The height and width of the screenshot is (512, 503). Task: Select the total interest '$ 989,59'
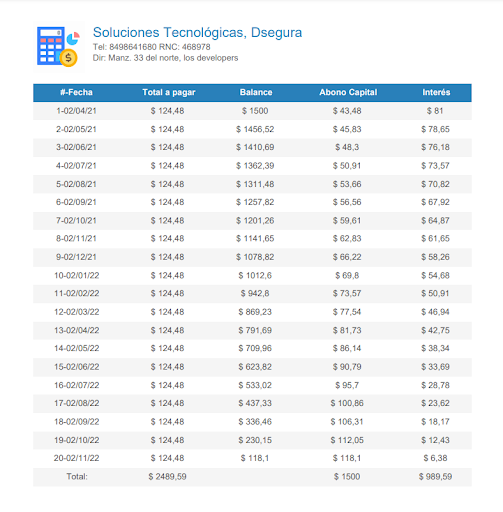(x=435, y=477)
